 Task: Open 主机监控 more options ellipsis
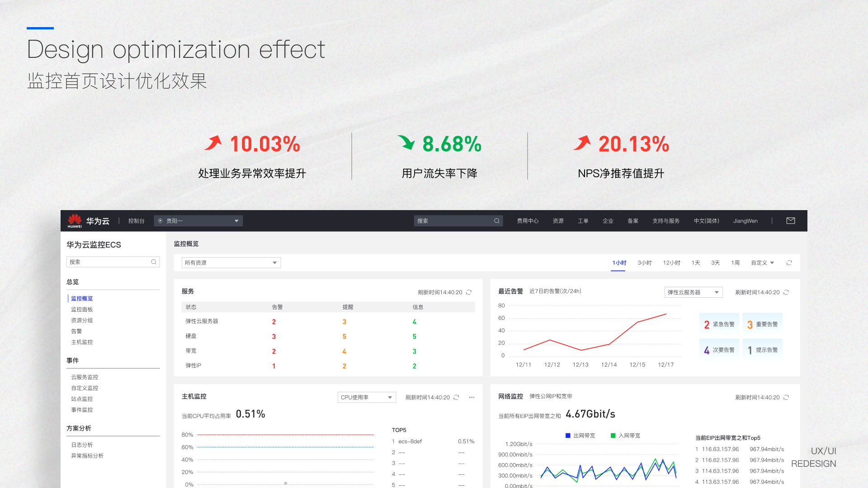pos(472,398)
